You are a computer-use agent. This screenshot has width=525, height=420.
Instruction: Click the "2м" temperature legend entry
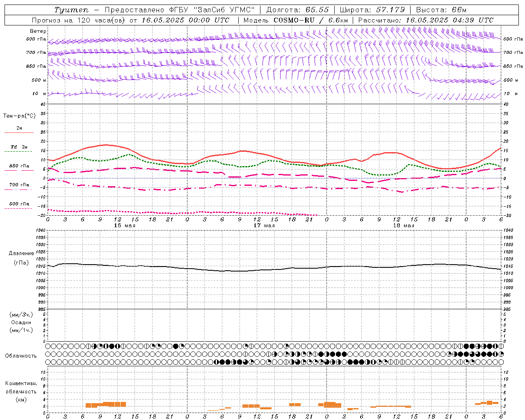(x=19, y=128)
